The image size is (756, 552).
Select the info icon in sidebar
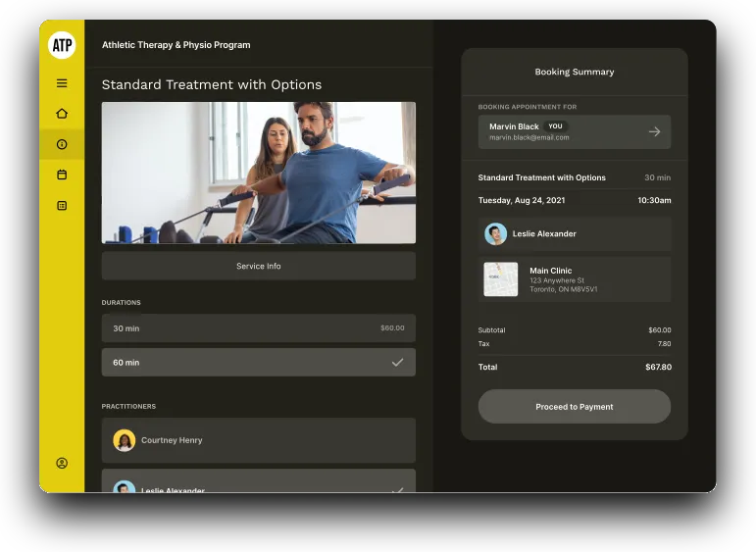click(62, 144)
